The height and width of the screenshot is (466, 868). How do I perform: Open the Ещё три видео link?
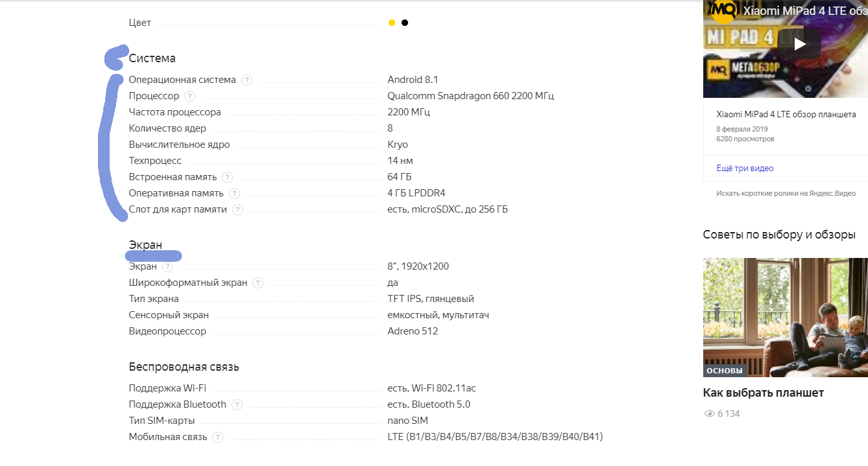[745, 169]
